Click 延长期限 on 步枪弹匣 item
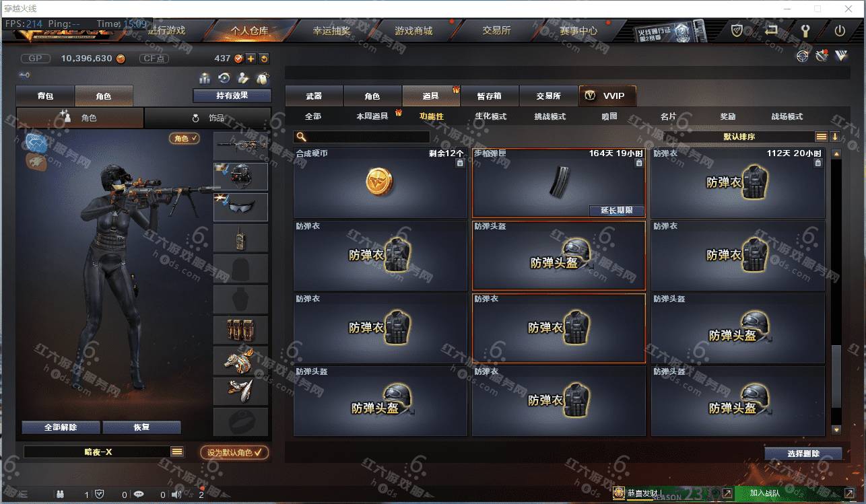This screenshot has width=866, height=504. [x=617, y=211]
